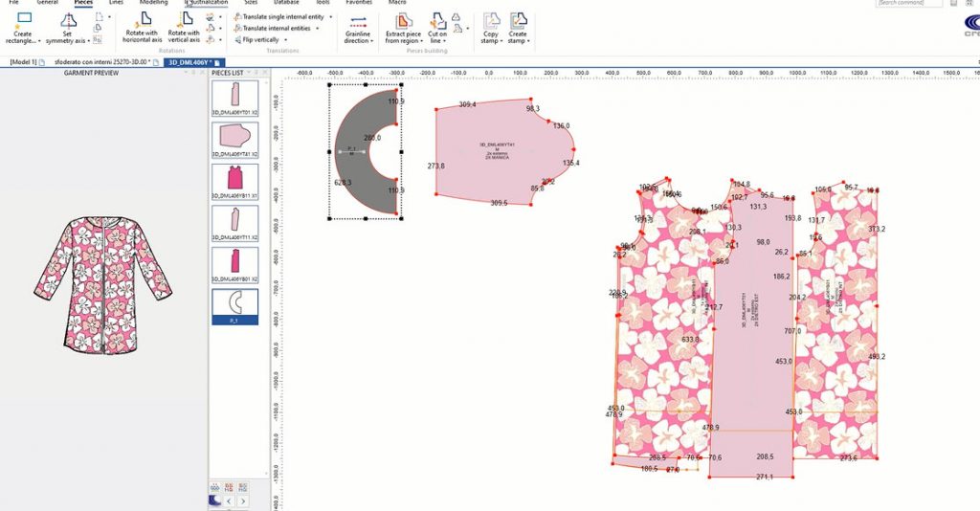Click the 707,0 measurement on back panel
The width and height of the screenshot is (980, 511).
point(792,331)
